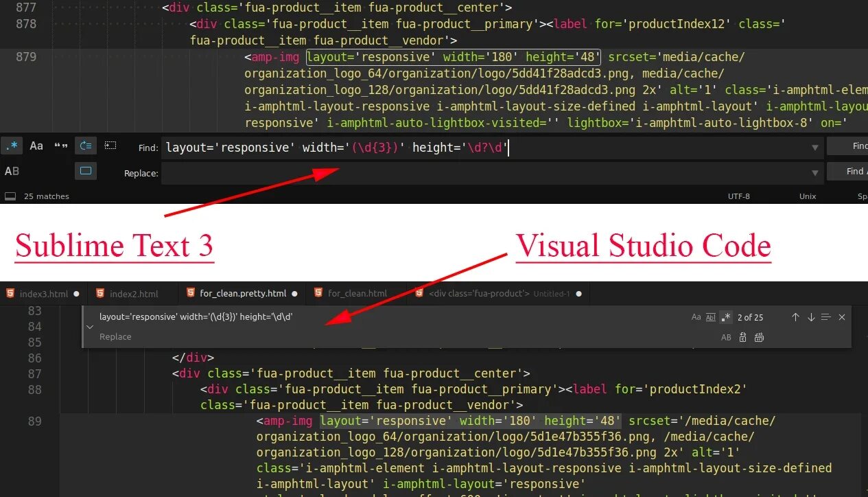Switch to the index3.html tab
The height and width of the screenshot is (497, 868).
(43, 293)
